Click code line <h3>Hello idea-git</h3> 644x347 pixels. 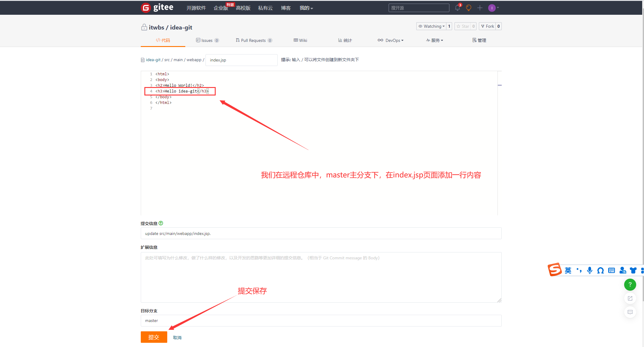click(182, 91)
